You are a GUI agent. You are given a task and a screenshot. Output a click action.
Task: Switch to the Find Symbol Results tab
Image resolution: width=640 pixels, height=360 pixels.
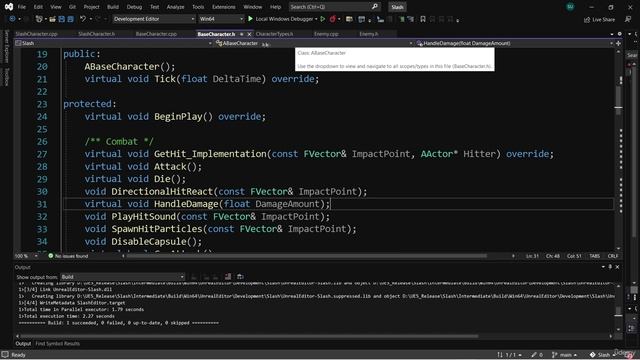[x=58, y=344]
